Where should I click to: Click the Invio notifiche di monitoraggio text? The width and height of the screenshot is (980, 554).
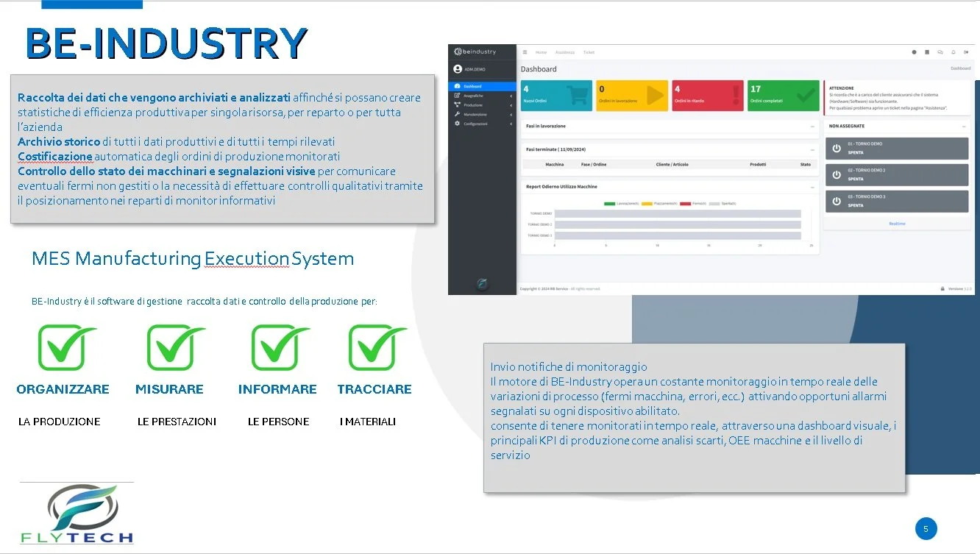pyautogui.click(x=569, y=366)
